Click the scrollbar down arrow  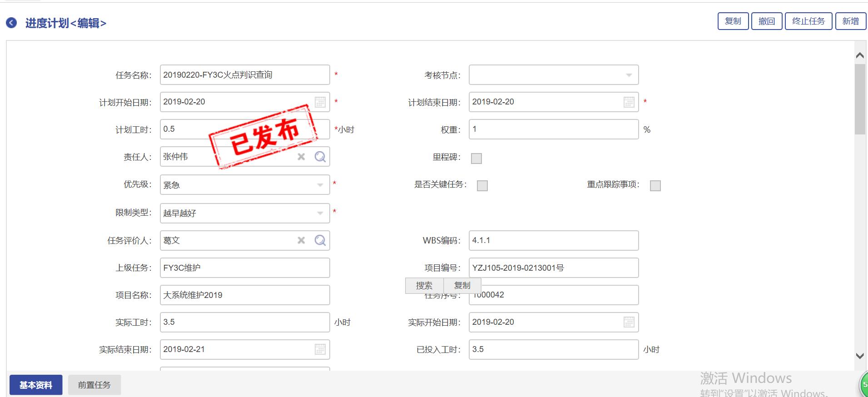(x=860, y=356)
